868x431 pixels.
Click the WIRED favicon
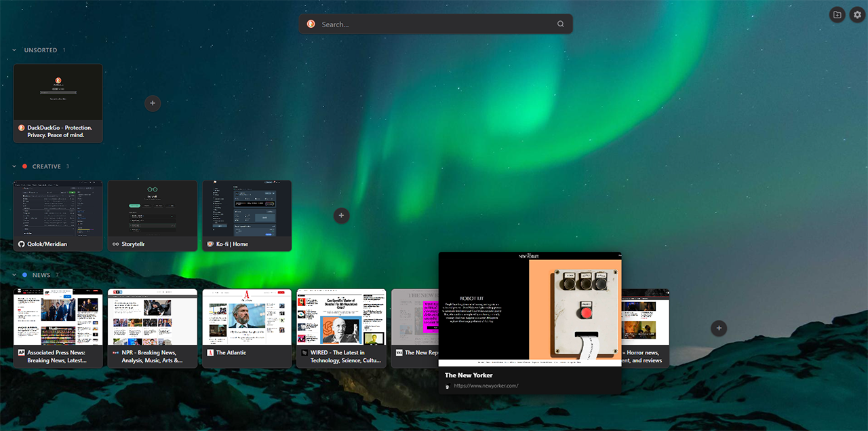pos(304,353)
